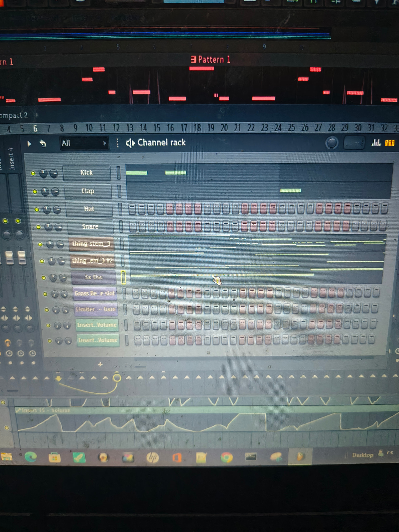This screenshot has height=532, width=399.
Task: Select the 3x Osc channel selector strip
Action: (123, 277)
